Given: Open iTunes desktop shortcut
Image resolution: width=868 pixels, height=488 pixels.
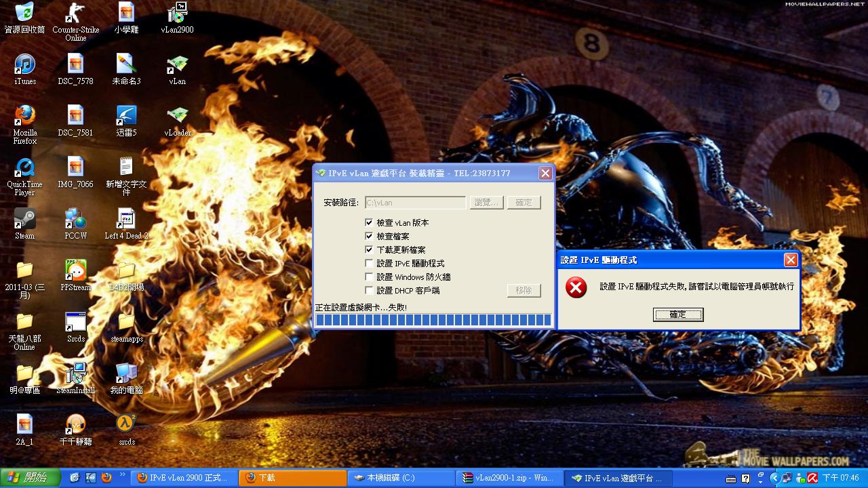Looking at the screenshot, I should tap(24, 69).
